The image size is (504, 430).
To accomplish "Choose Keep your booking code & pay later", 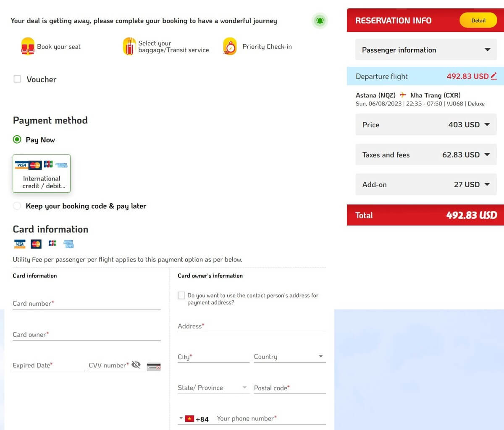I will pos(17,206).
